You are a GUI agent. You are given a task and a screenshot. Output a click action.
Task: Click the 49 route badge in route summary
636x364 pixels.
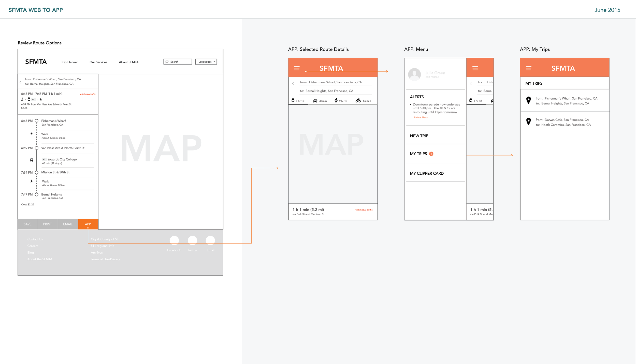tap(33, 99)
